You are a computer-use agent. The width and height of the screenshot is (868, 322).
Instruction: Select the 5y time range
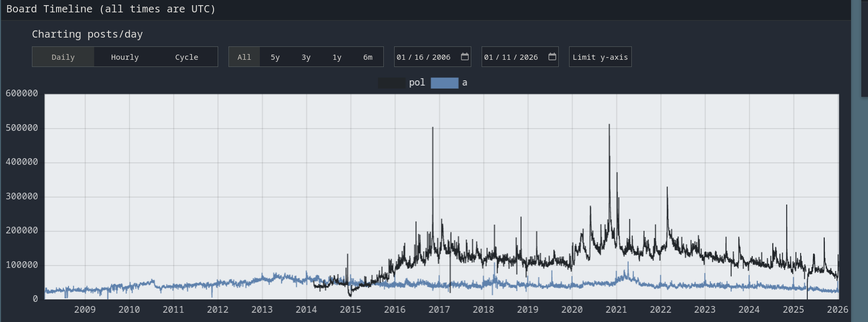275,57
